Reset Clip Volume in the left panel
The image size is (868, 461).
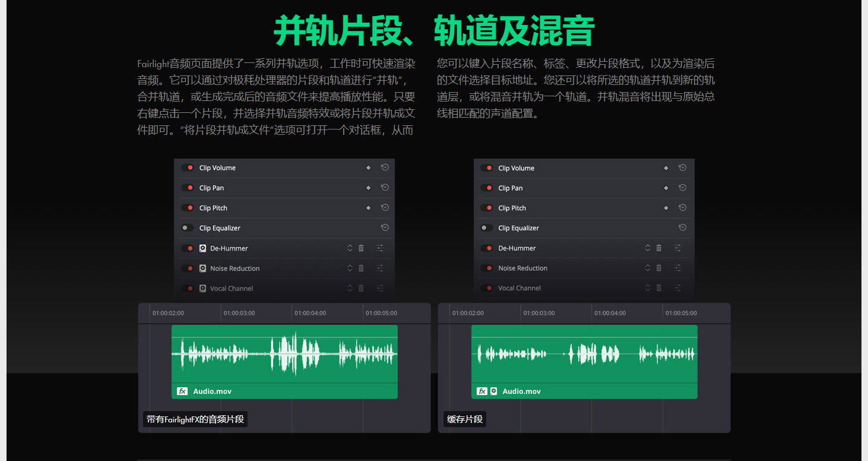385,168
